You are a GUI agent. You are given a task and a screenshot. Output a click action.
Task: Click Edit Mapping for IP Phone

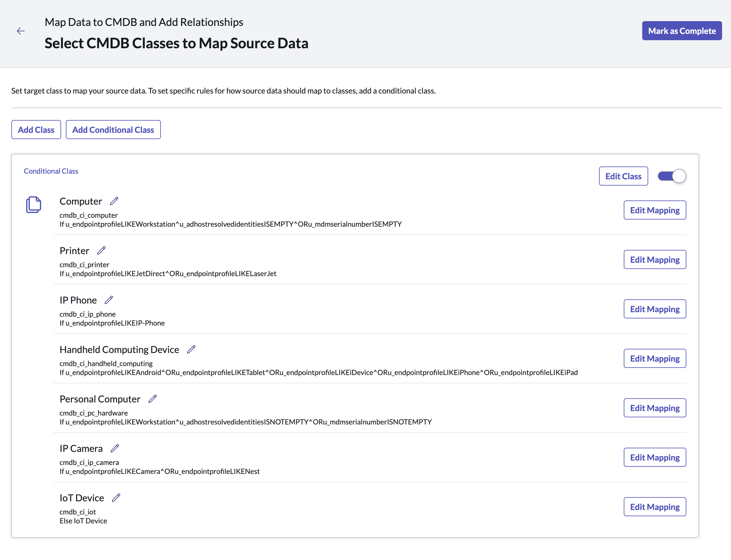click(654, 309)
